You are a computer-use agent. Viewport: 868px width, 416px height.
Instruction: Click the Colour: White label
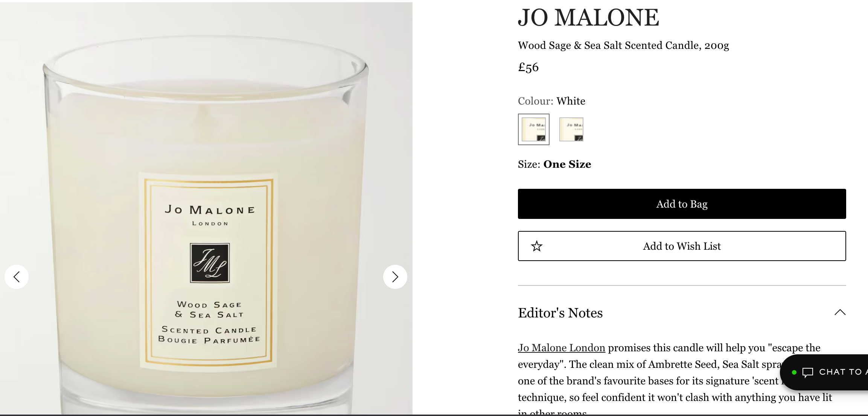point(551,101)
